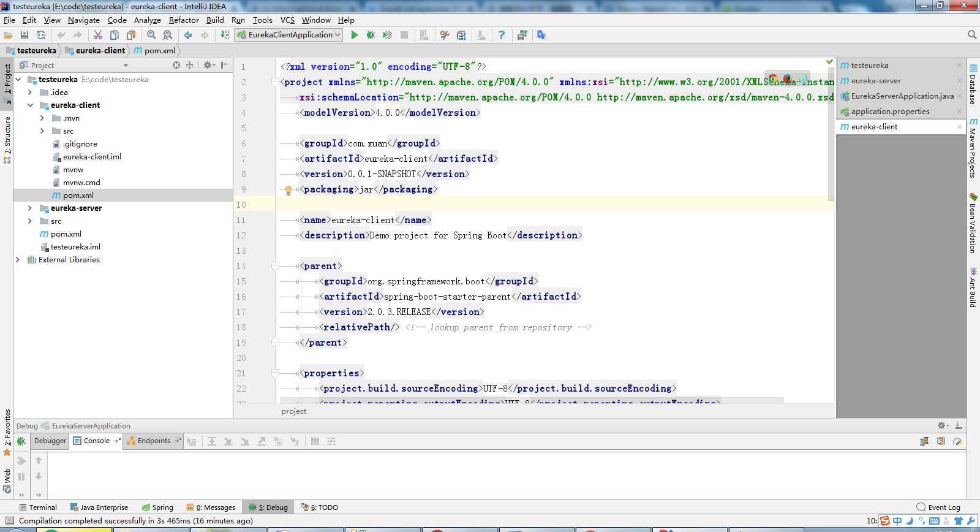Click Scroll from Source target icon in Project panel
This screenshot has width=980, height=532.
tap(176, 65)
